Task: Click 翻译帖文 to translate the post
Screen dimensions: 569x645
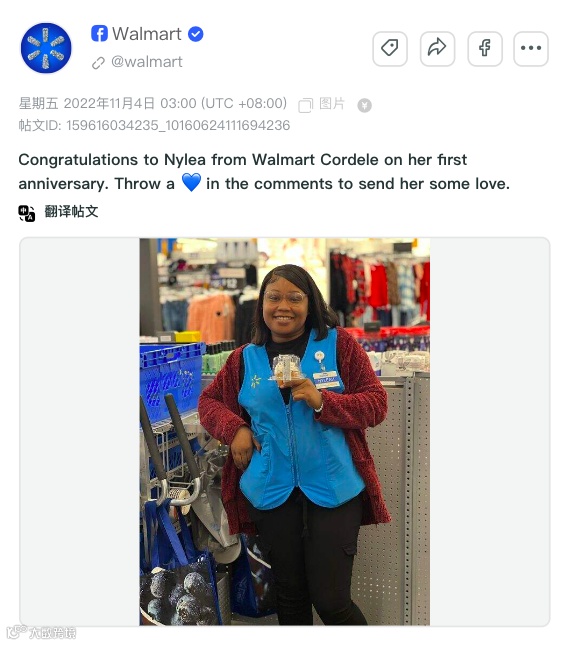Action: click(71, 211)
